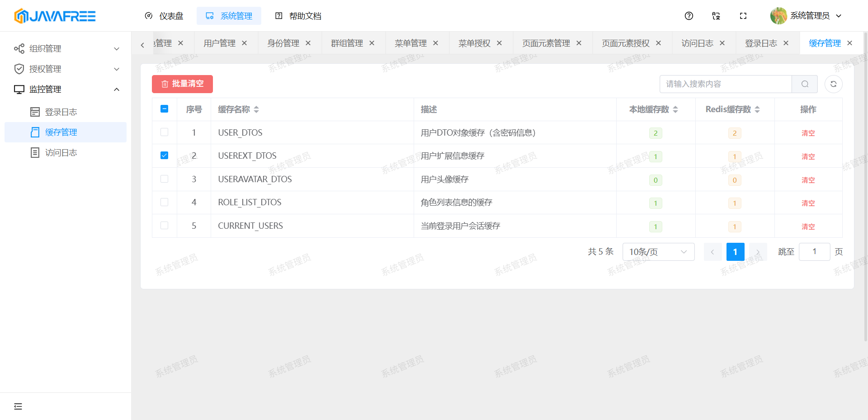Click the refresh icon beside search box
This screenshot has height=420, width=868.
pos(833,84)
